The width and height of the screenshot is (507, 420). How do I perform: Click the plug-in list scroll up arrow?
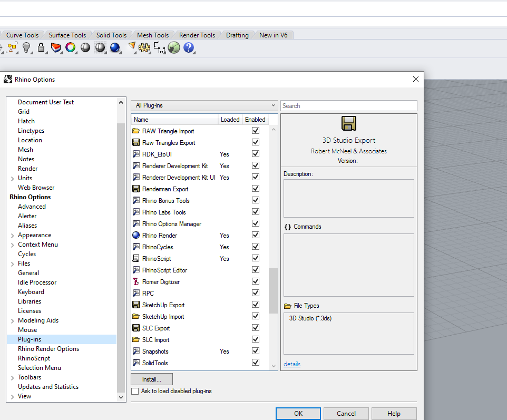coord(274,130)
